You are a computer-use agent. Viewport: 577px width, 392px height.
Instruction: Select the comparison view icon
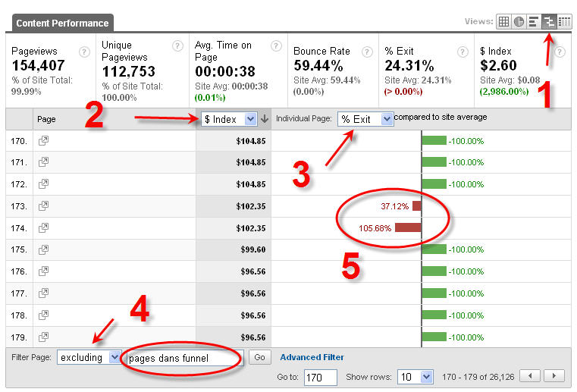[548, 21]
